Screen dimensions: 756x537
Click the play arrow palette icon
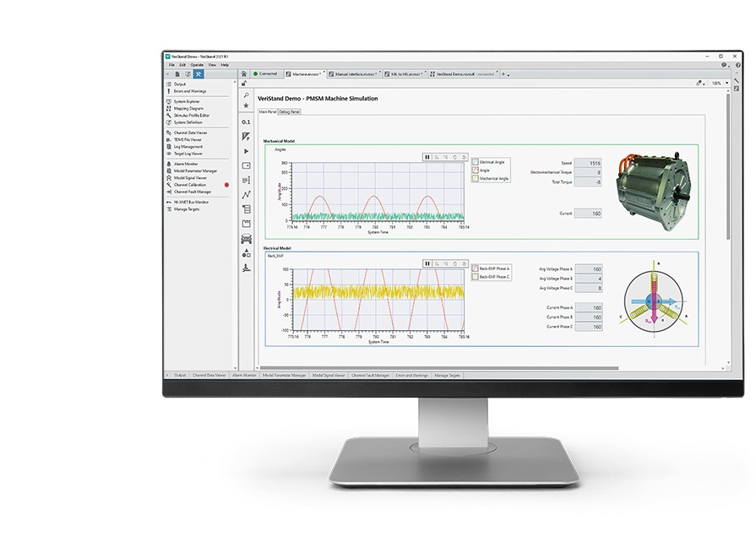(x=246, y=151)
